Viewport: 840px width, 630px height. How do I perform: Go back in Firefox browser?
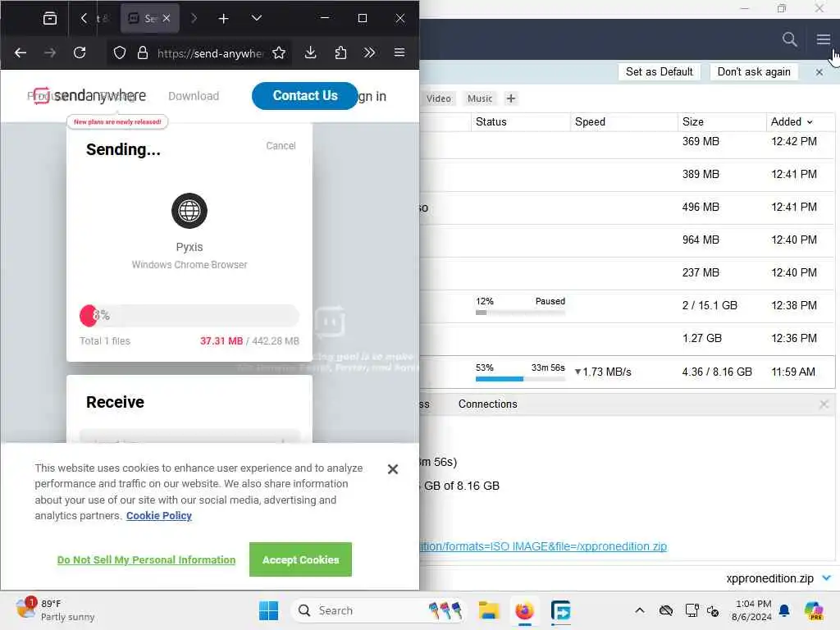pos(21,52)
